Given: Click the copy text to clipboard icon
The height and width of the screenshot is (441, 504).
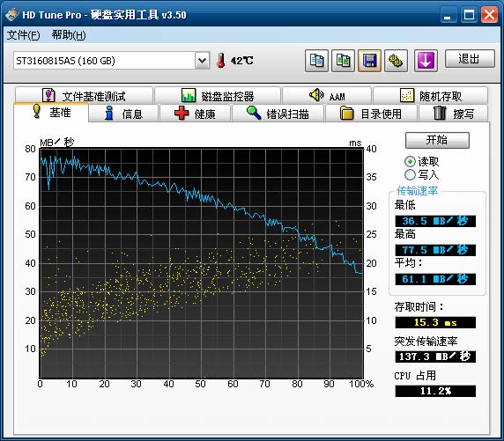Looking at the screenshot, I should click(x=316, y=61).
